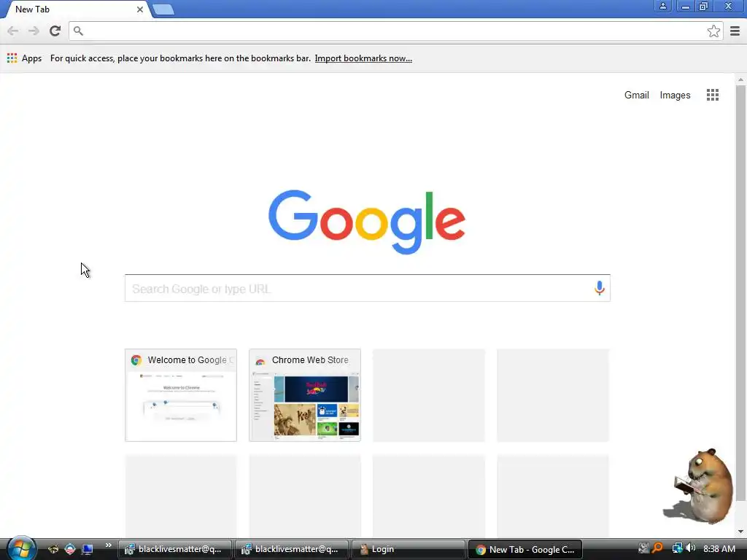Click the page's vertical scrollbar
This screenshot has height=560, width=747.
pyautogui.click(x=740, y=293)
